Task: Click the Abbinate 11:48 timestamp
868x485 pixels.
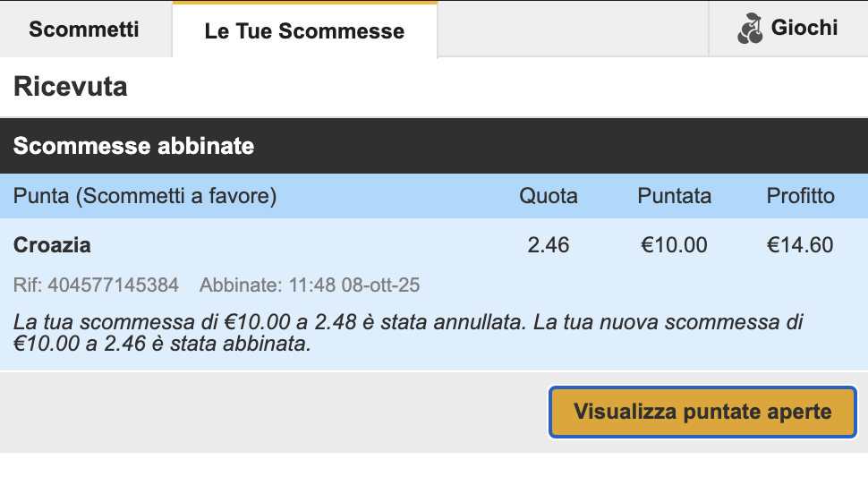Action: pyautogui.click(x=310, y=285)
